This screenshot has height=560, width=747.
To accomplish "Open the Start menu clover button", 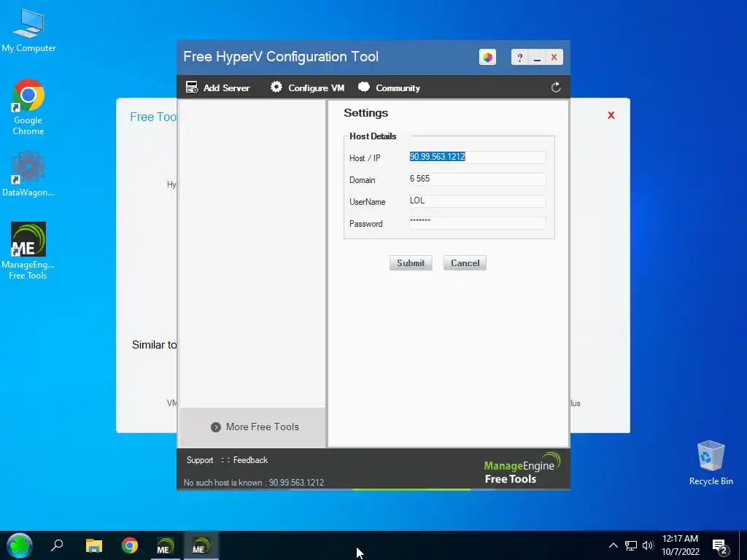I will [x=20, y=545].
